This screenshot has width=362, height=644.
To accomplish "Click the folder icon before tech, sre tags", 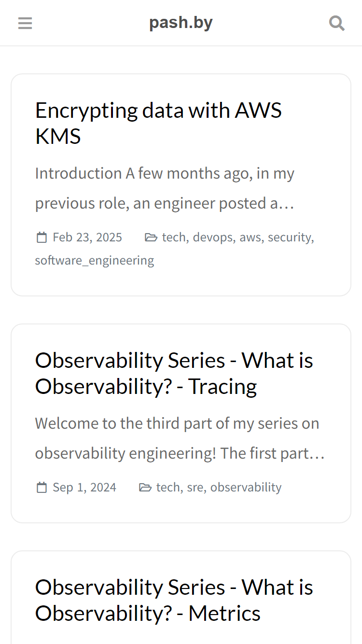I will [x=145, y=487].
